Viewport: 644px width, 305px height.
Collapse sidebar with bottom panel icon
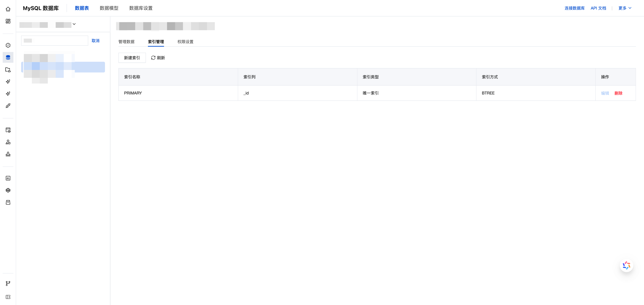8,297
